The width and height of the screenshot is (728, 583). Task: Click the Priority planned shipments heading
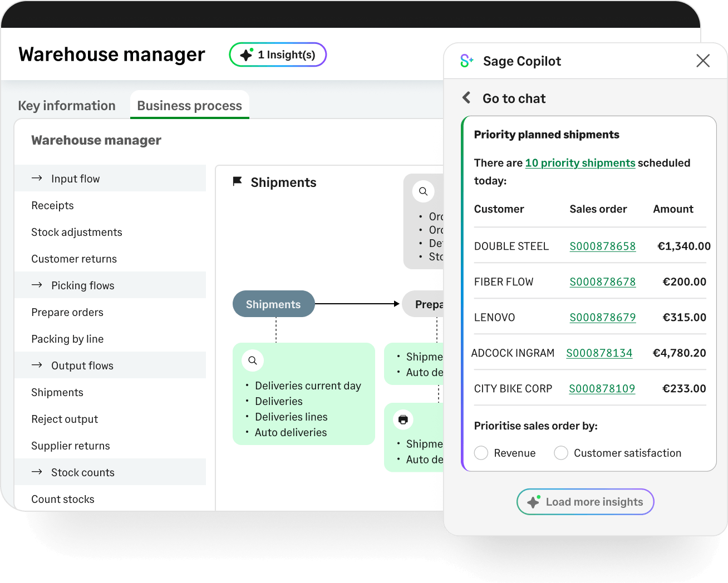click(x=547, y=135)
